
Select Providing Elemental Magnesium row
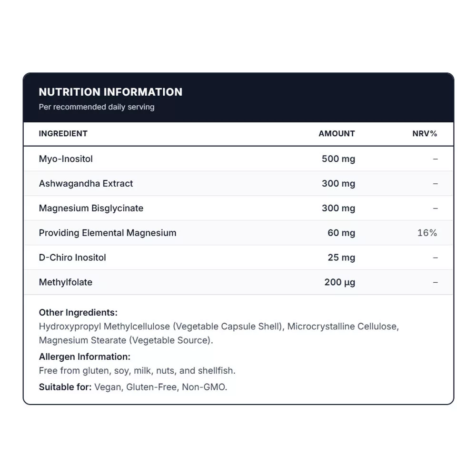point(238,233)
